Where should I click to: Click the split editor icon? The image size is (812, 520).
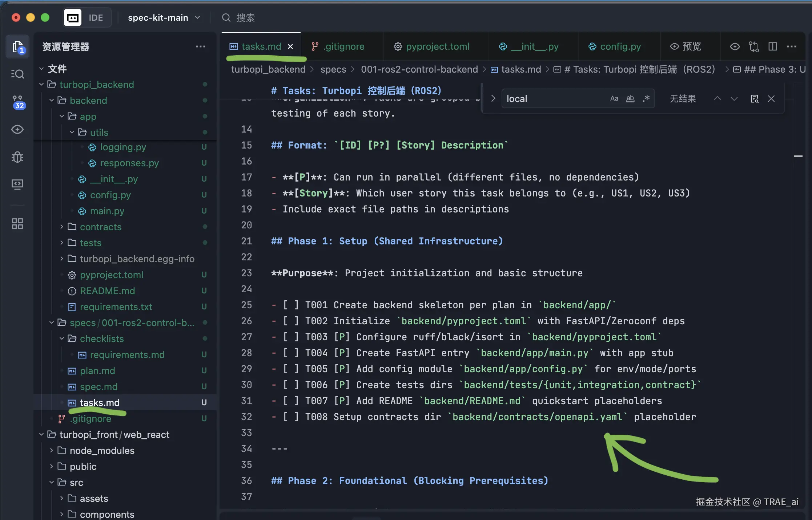pyautogui.click(x=773, y=46)
